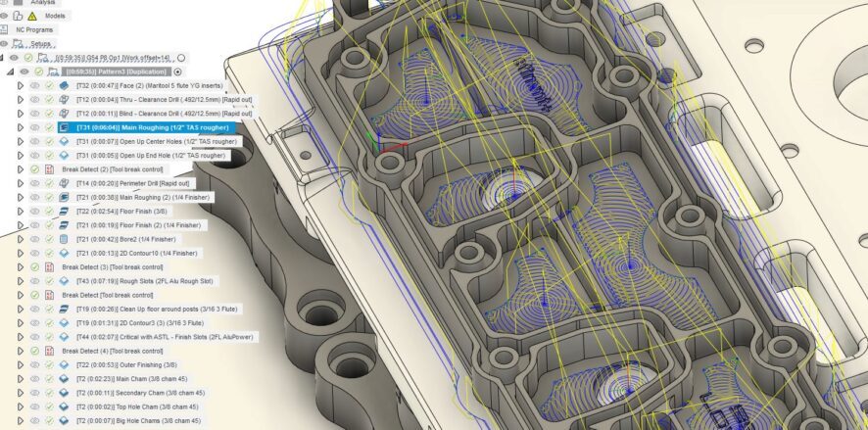Viewport: 868px width, 430px height.
Task: Click the drill icon beside Perimeter Drill
Action: pos(64,183)
